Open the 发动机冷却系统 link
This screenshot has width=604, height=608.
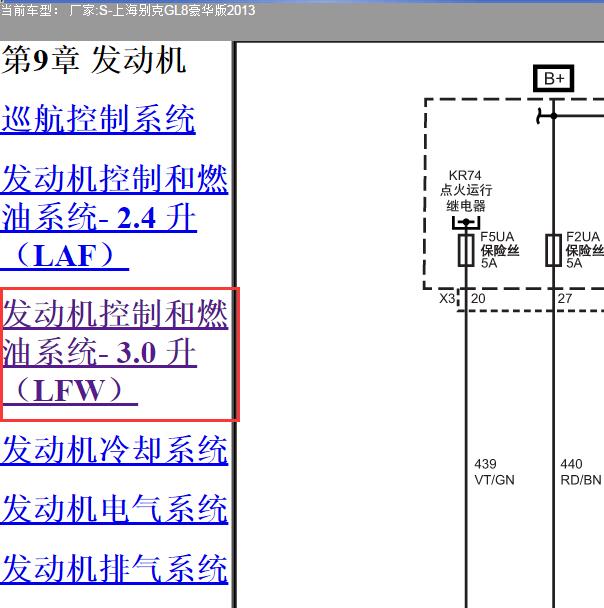pyautogui.click(x=114, y=449)
